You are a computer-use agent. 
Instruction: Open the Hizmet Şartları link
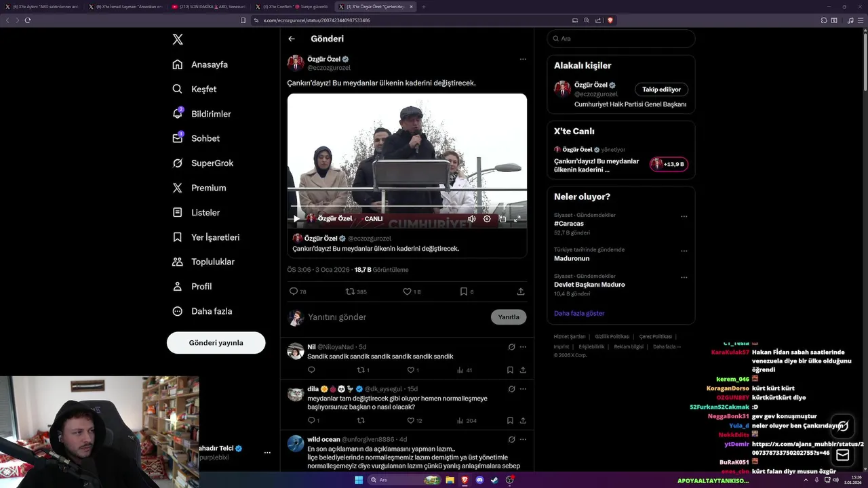pos(570,337)
